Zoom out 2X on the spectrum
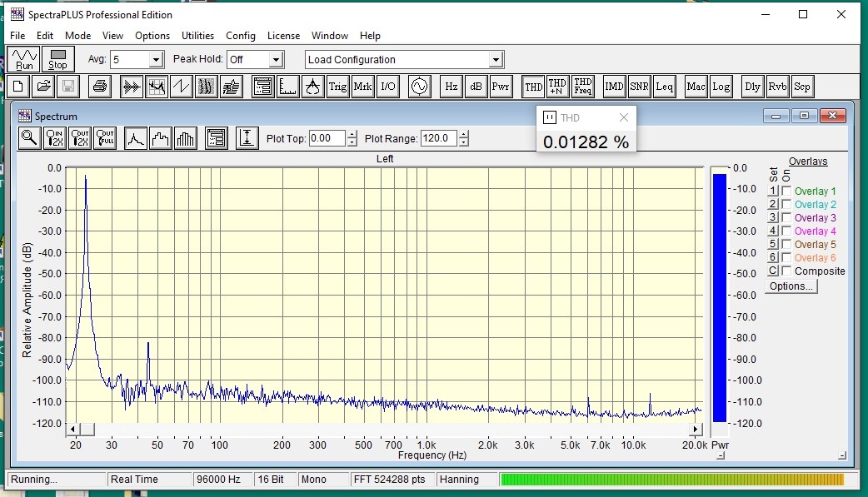This screenshot has width=868, height=497. point(80,138)
